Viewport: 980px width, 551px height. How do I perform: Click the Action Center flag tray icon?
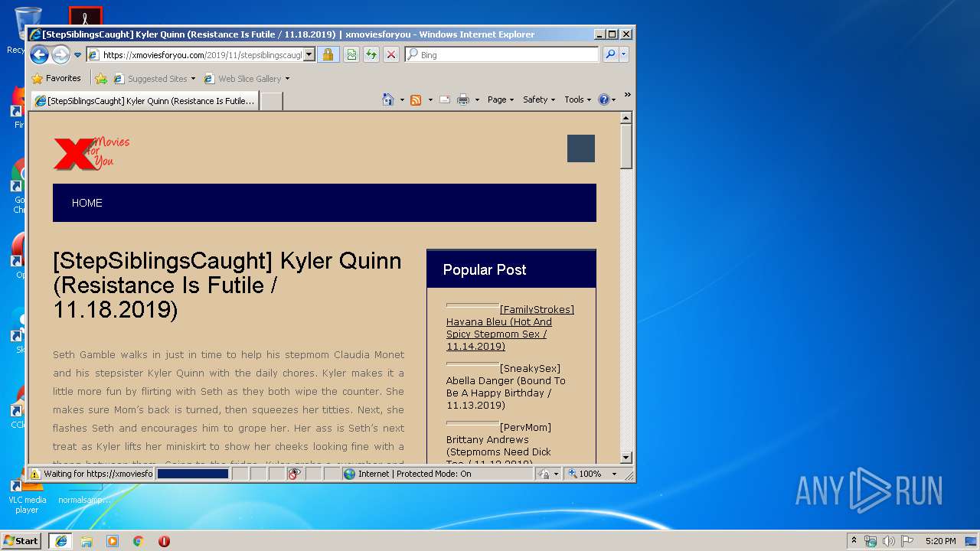click(x=907, y=541)
